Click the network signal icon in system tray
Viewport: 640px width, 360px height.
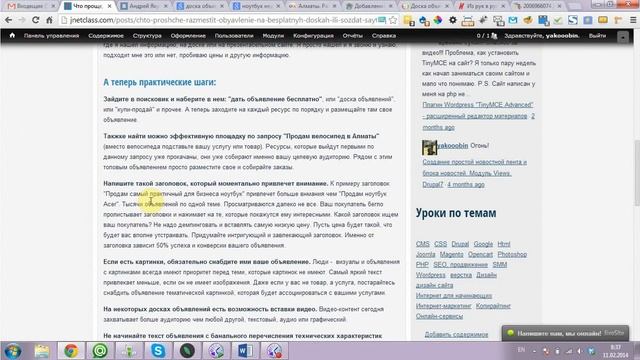click(569, 351)
